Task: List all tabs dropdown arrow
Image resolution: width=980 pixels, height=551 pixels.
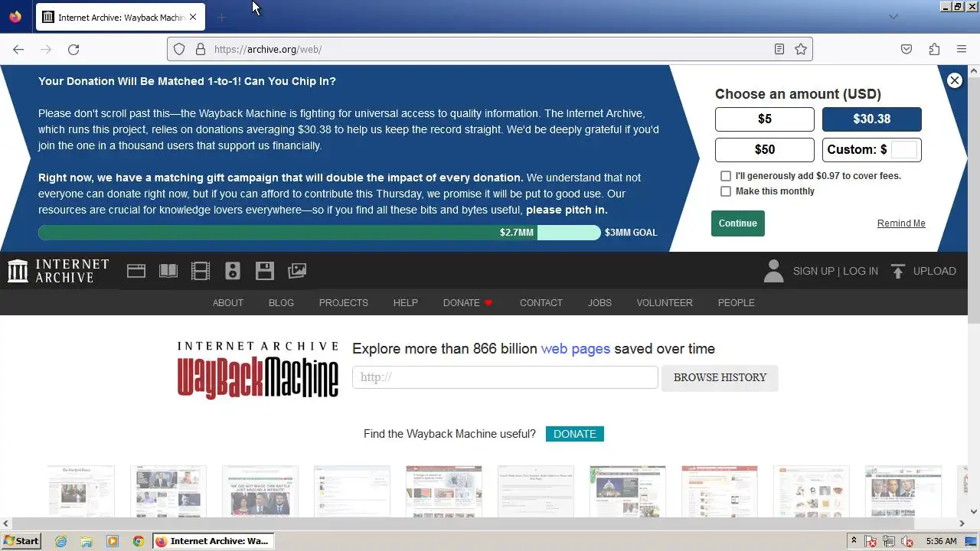Action: (893, 17)
